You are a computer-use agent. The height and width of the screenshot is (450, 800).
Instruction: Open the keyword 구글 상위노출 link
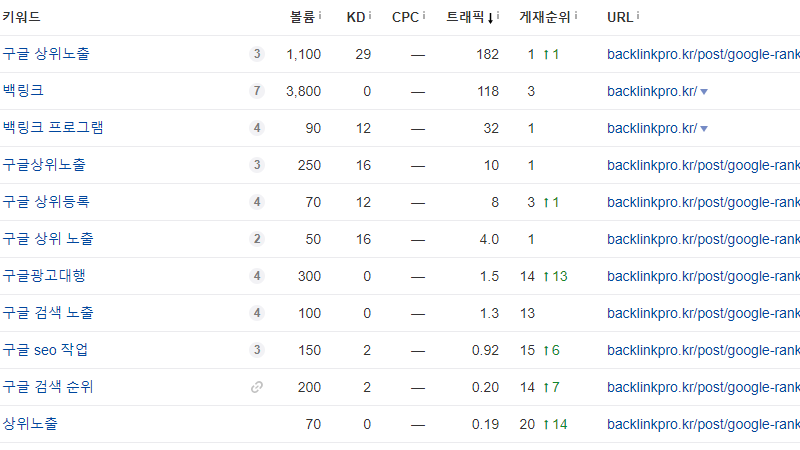pyautogui.click(x=45, y=54)
